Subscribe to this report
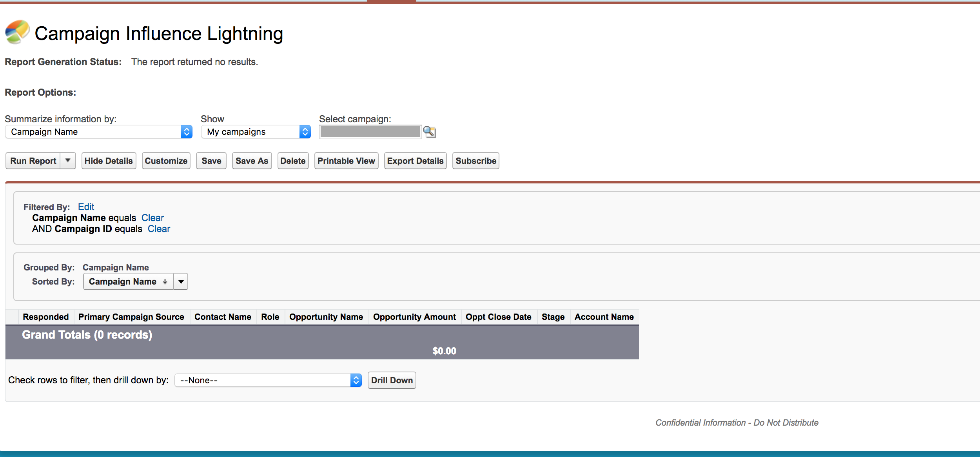 (475, 161)
